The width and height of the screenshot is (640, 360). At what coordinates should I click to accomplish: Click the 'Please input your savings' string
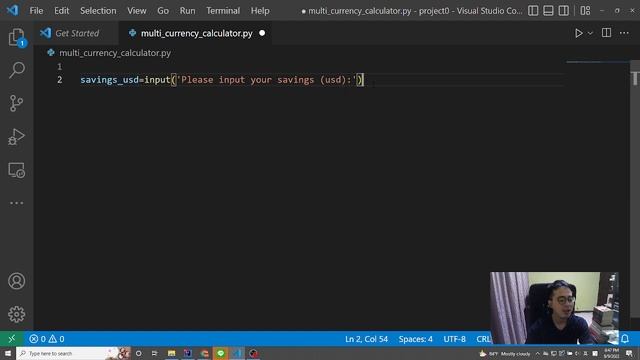click(x=267, y=80)
